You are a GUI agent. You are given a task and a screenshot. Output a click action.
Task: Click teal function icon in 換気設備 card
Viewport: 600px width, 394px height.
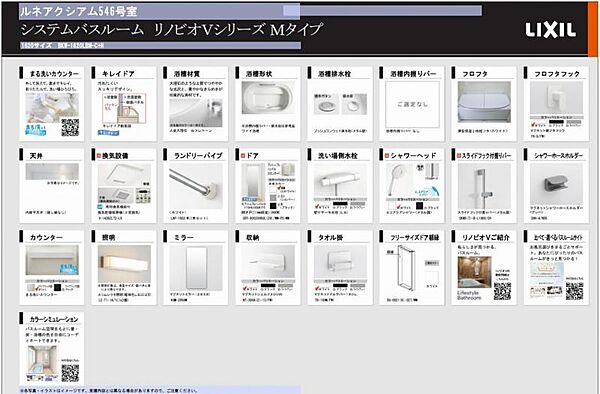pyautogui.click(x=99, y=207)
